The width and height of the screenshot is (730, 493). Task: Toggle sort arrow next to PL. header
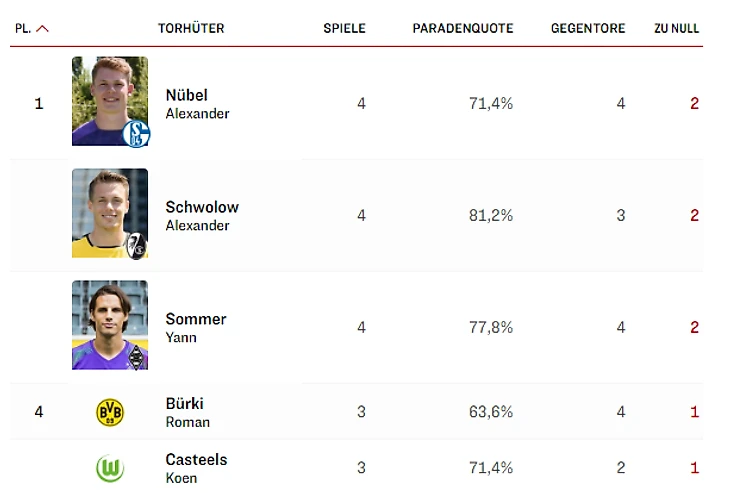point(42,29)
